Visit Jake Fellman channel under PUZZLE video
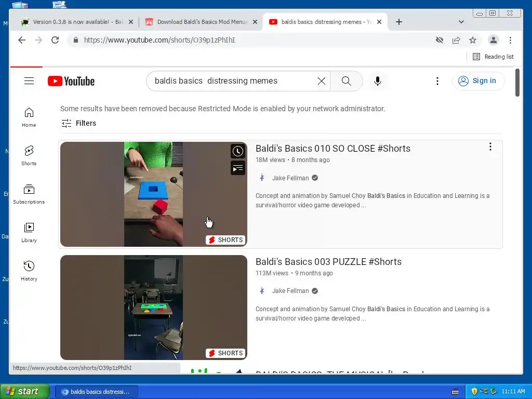This screenshot has height=399, width=532. (x=290, y=291)
